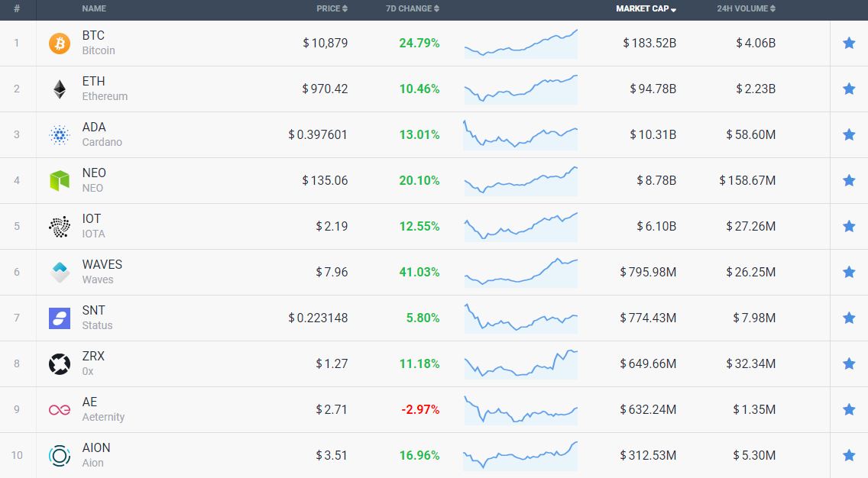Click Cardano price $0.397601
The height and width of the screenshot is (478, 868).
(318, 135)
